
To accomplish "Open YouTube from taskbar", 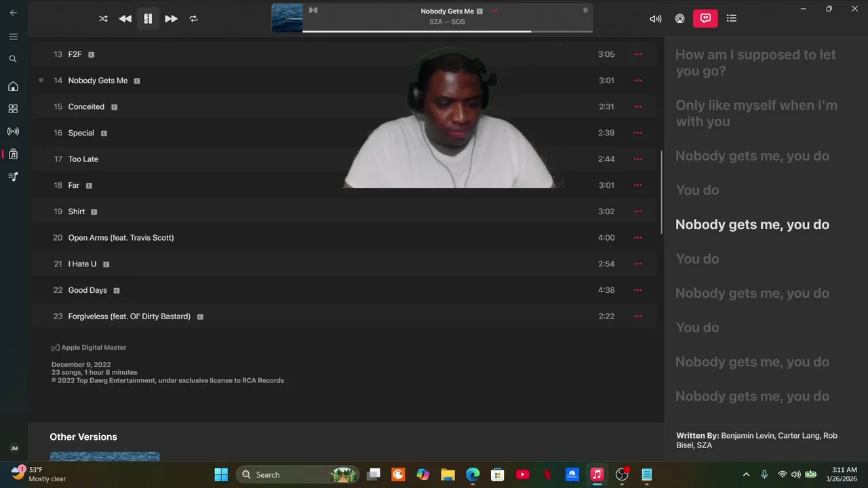I will pyautogui.click(x=522, y=474).
